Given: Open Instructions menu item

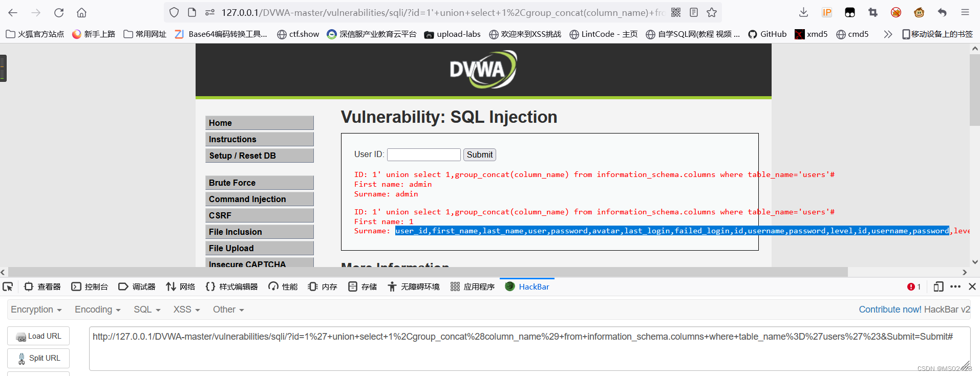Looking at the screenshot, I should coord(260,139).
